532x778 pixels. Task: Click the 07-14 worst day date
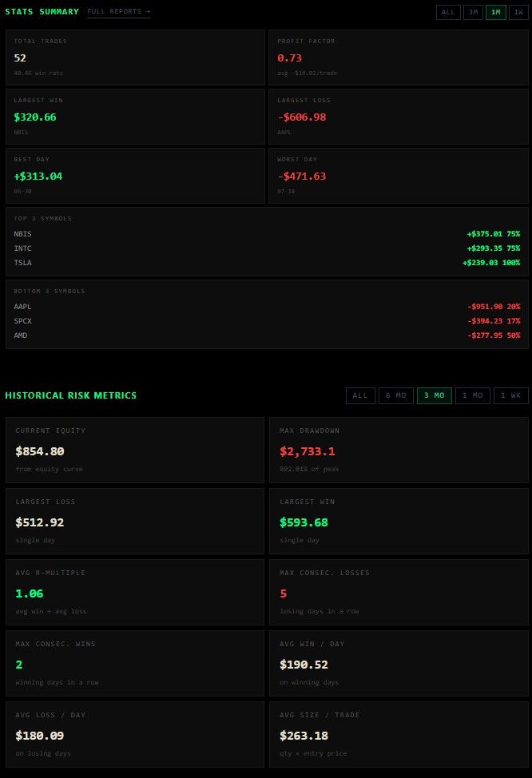(x=286, y=191)
